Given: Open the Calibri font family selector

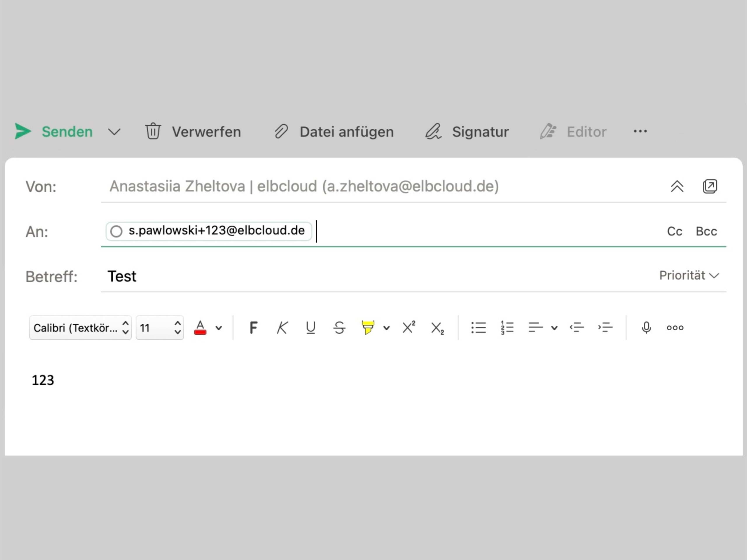Looking at the screenshot, I should [x=80, y=328].
